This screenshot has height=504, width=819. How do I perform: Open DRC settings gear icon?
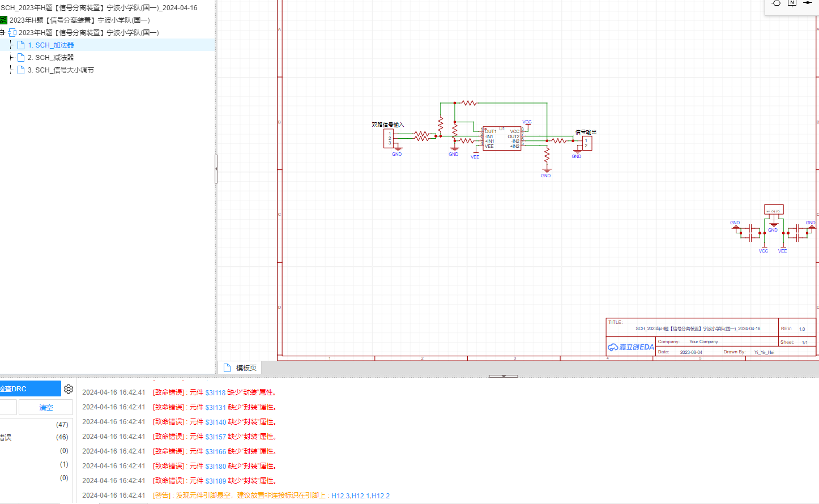pos(69,389)
